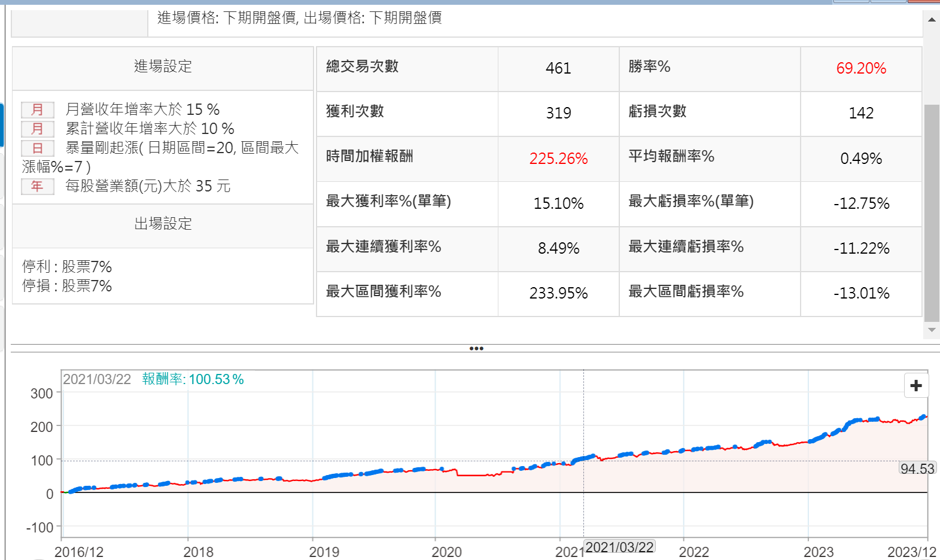Screen dimensions: 940x560
Task: Click the scrollbar up arrow
Action: coord(932,20)
